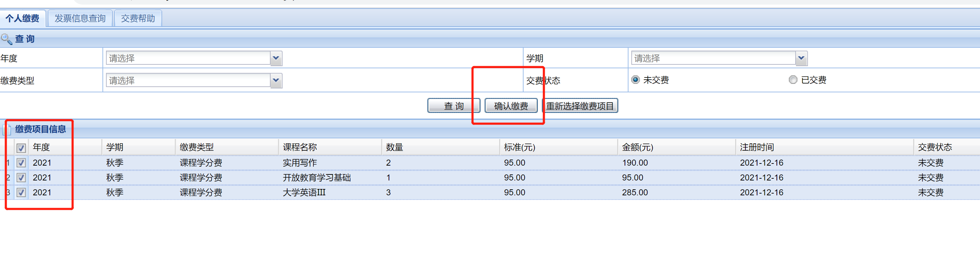Uncheck the checkbox for 开放教育学习基础 row
This screenshot has height=253, width=980.
(21, 178)
